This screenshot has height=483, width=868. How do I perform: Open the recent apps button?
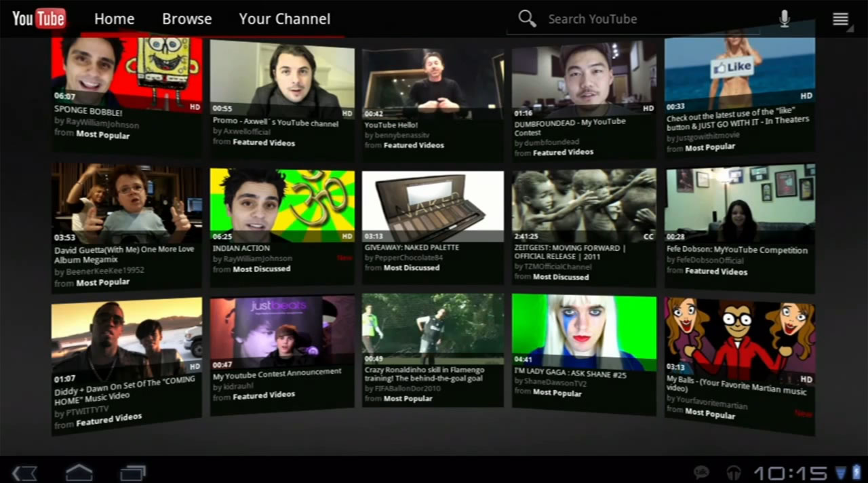pos(132,472)
